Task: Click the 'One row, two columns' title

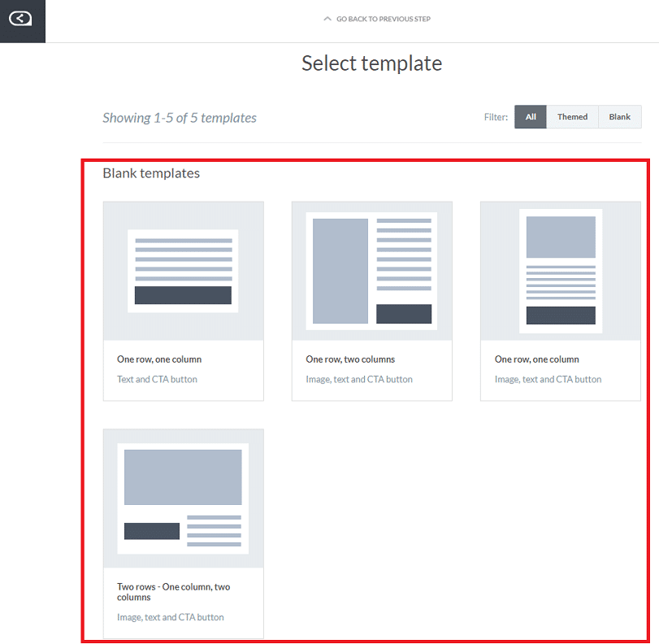Action: [350, 359]
